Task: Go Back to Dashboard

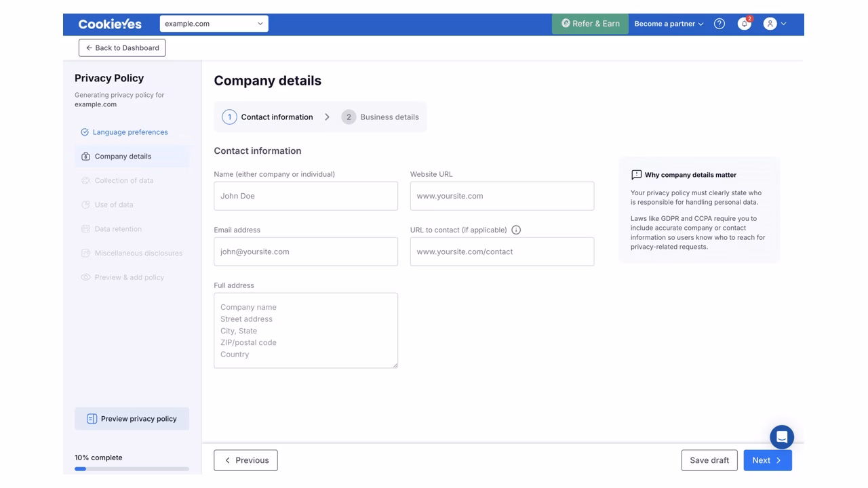Action: pos(122,48)
